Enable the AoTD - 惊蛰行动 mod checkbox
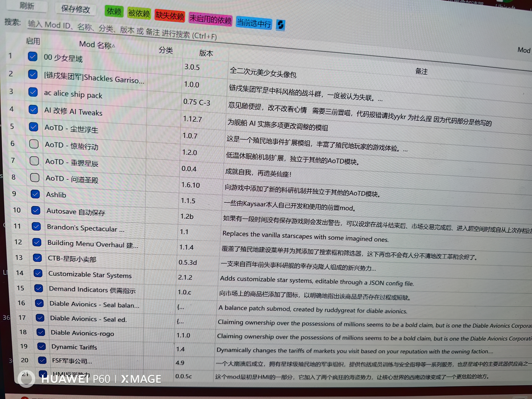 click(34, 144)
